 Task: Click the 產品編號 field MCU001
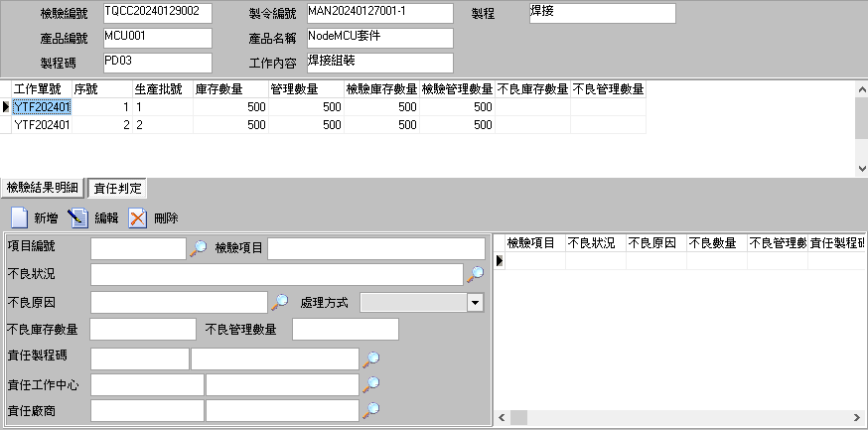point(158,38)
